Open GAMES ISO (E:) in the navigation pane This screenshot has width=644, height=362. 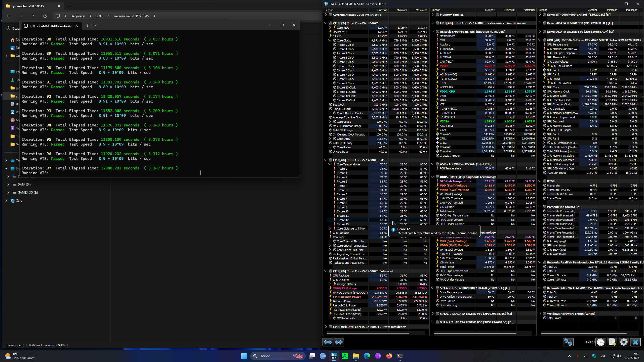[28, 193]
